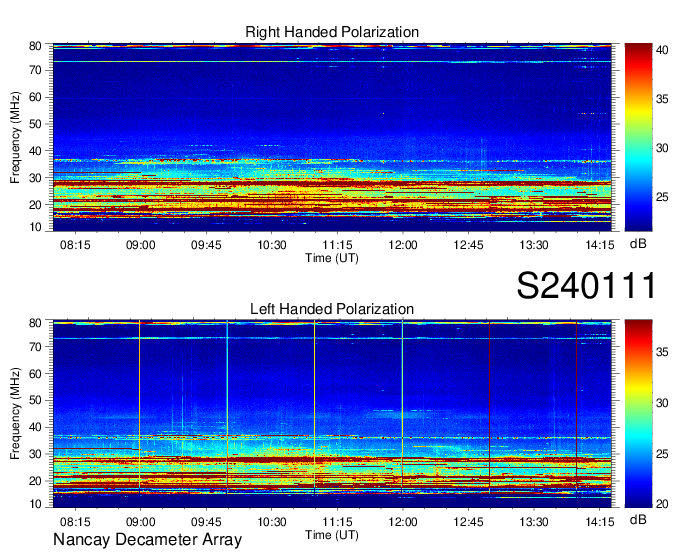This screenshot has width=680, height=552.
Task: Click the "08:15" tick under Left Handed plot
Action: pos(75,522)
